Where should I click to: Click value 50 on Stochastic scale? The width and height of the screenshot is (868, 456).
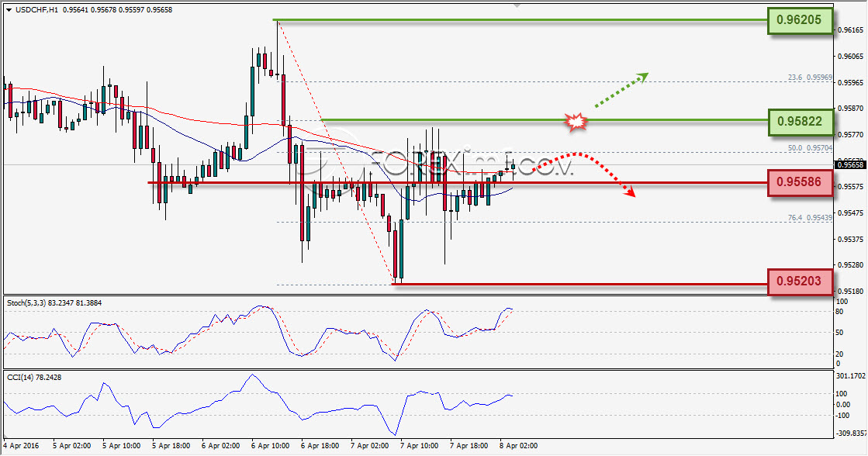click(839, 333)
